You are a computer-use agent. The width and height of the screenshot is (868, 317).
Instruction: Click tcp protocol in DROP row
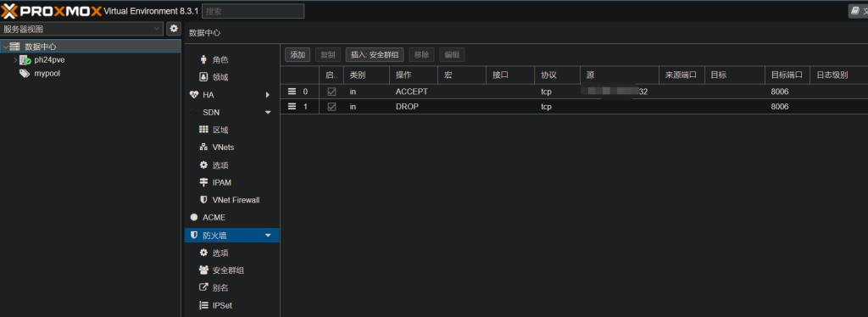pos(547,107)
